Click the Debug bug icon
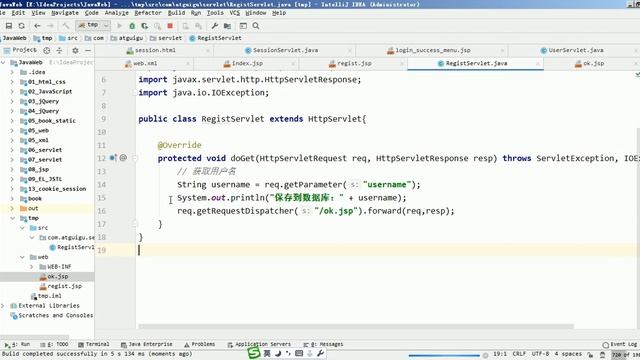Screen dimensions: 640x360 [132, 26]
